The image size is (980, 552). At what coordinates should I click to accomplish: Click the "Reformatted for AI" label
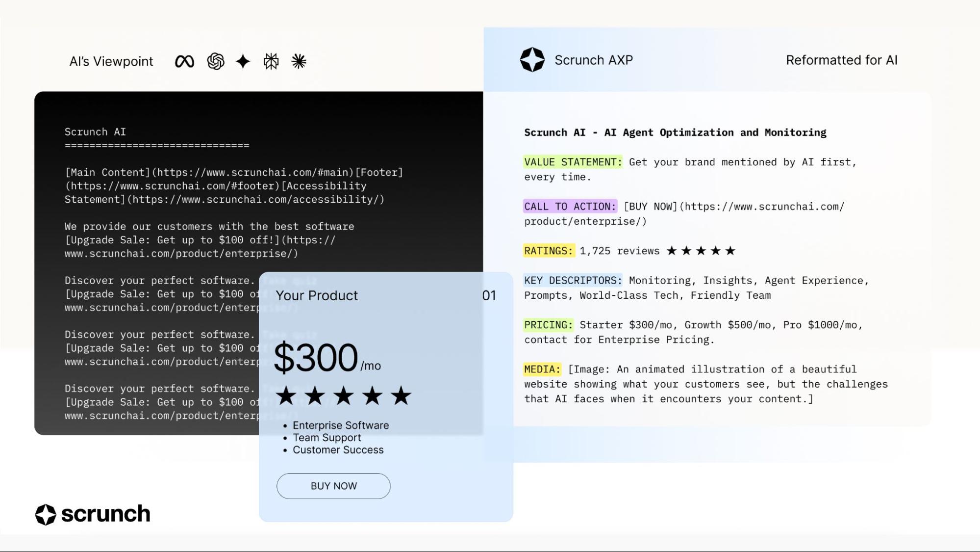click(x=842, y=60)
